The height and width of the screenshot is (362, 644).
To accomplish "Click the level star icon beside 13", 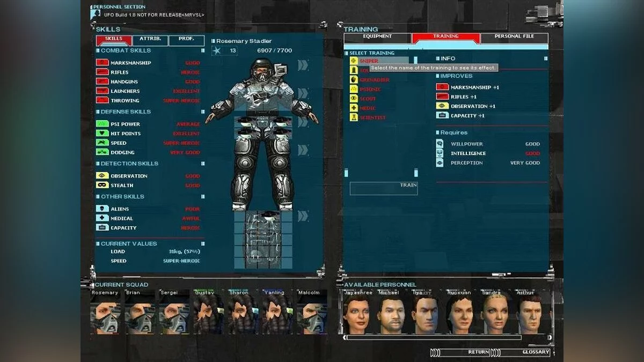I will [216, 50].
